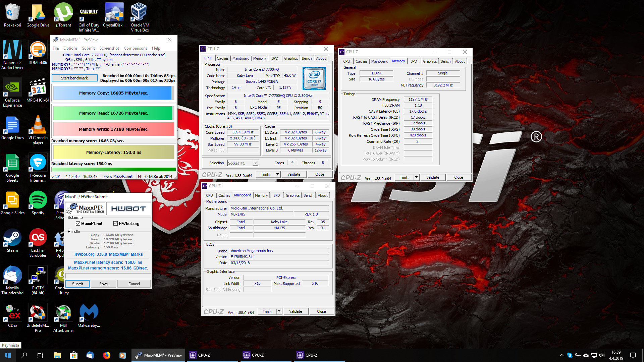Open Mozilla Thunderbird shortcut
The width and height of the screenshot is (644, 362).
click(12, 281)
